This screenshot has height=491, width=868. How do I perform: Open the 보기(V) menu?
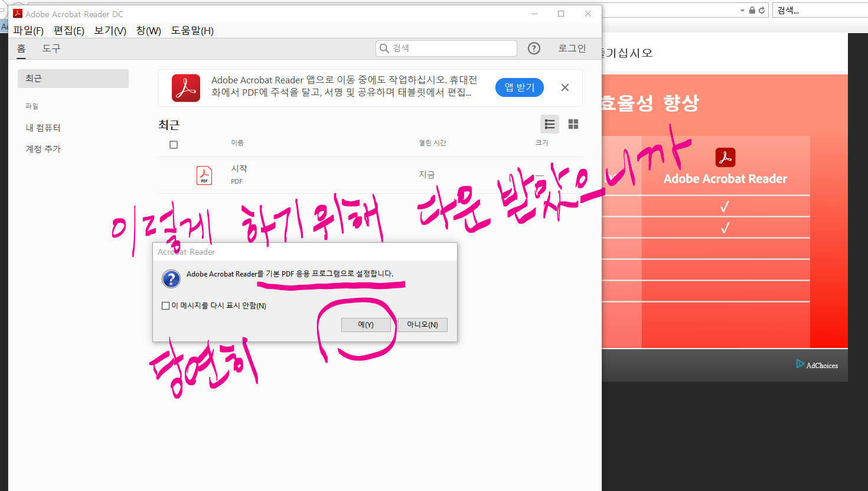tap(110, 31)
